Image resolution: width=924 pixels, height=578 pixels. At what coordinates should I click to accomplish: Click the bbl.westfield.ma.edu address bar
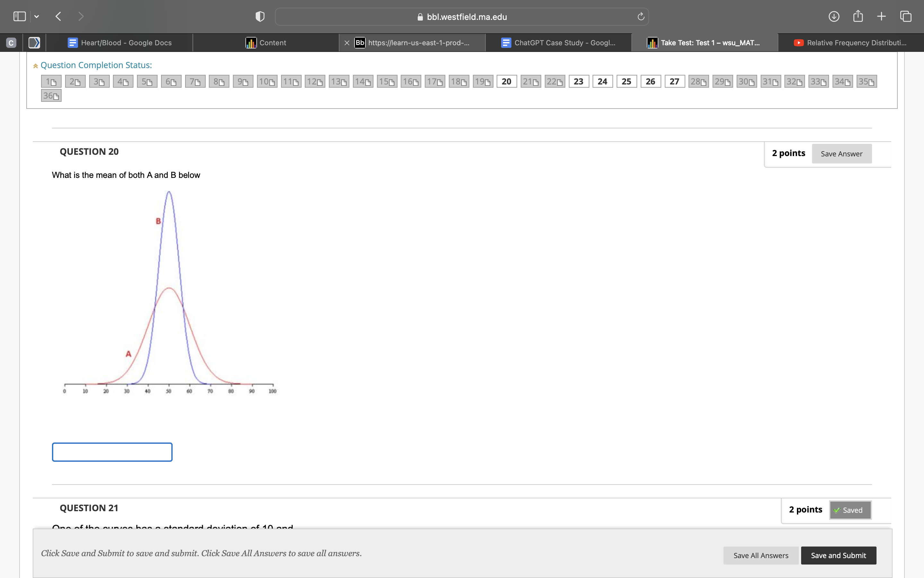pyautogui.click(x=462, y=17)
